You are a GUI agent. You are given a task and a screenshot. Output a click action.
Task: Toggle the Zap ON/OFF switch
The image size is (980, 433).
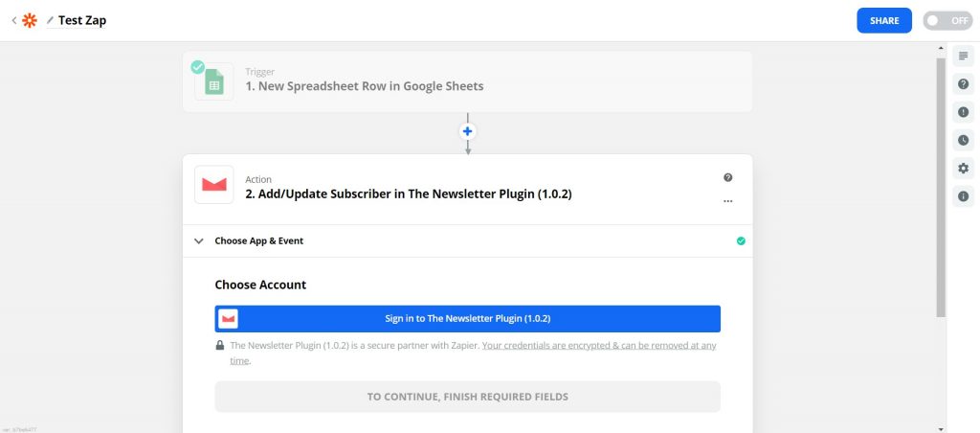click(947, 21)
